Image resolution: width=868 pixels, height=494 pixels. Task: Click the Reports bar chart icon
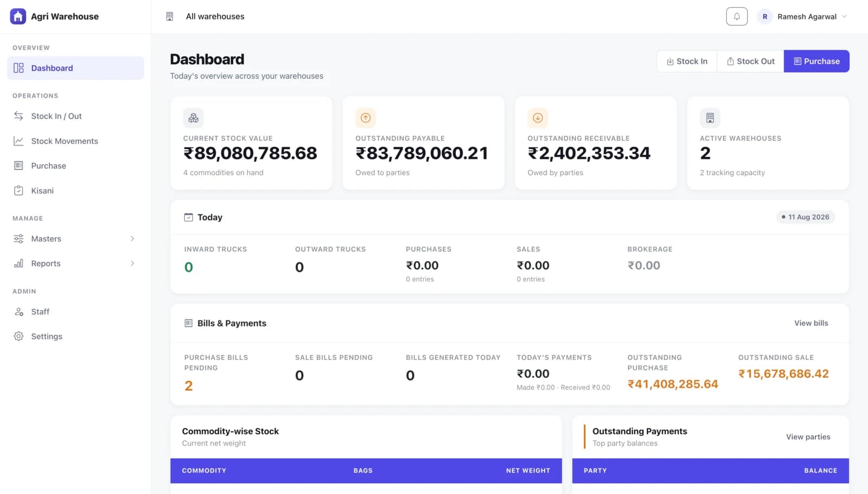click(x=18, y=263)
